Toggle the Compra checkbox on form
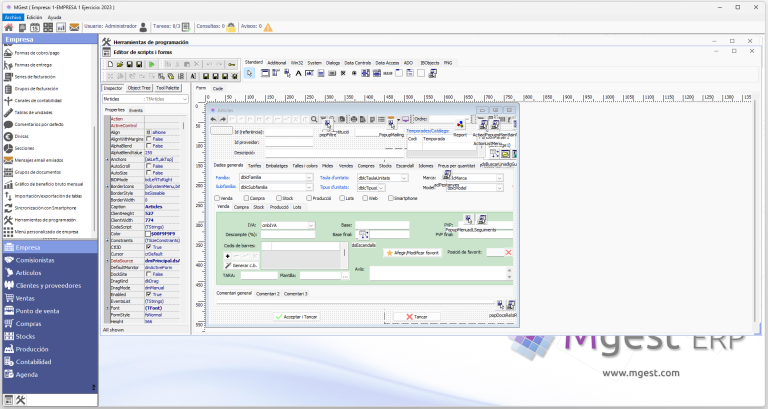Image resolution: width=768 pixels, height=409 pixels. coord(246,198)
